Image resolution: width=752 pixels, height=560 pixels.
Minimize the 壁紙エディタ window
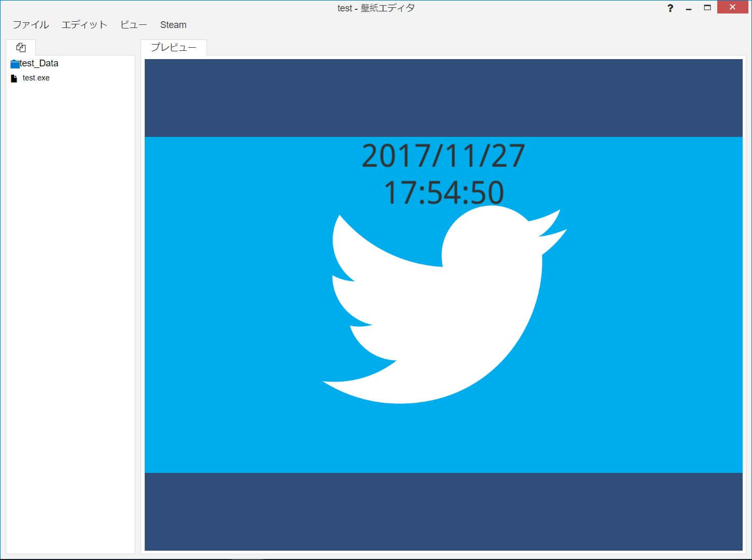pyautogui.click(x=689, y=8)
